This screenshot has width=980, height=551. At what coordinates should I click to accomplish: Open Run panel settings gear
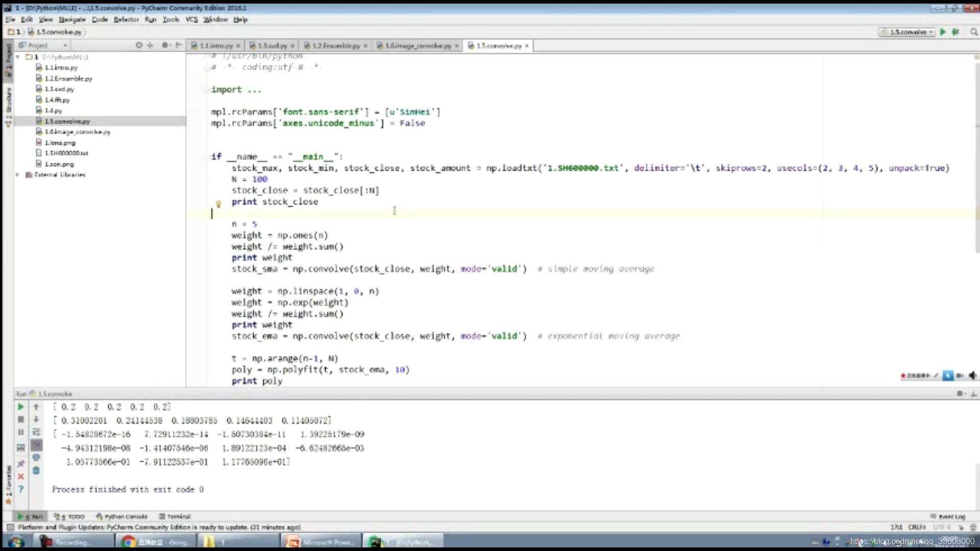pyautogui.click(x=960, y=393)
